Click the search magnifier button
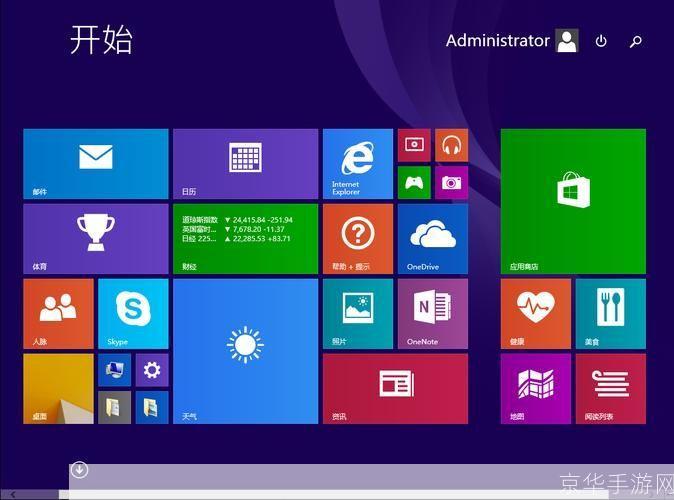Viewport: 674px width, 500px height. (636, 41)
